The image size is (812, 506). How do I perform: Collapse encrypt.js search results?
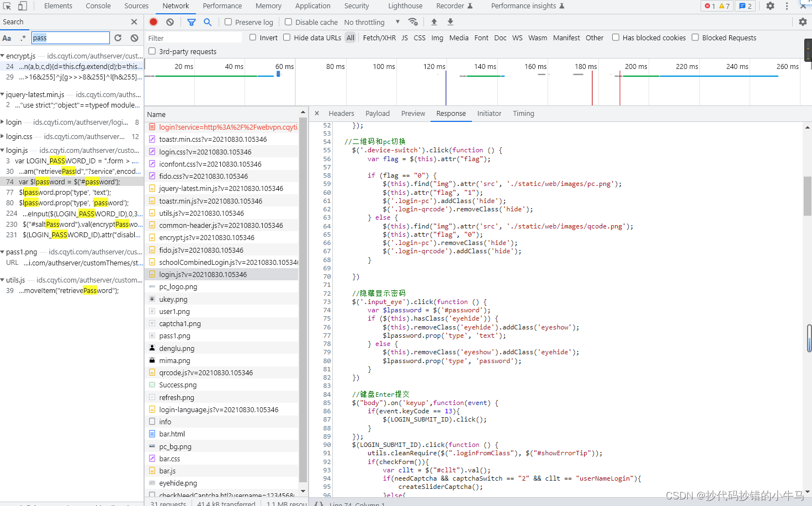coord(3,56)
